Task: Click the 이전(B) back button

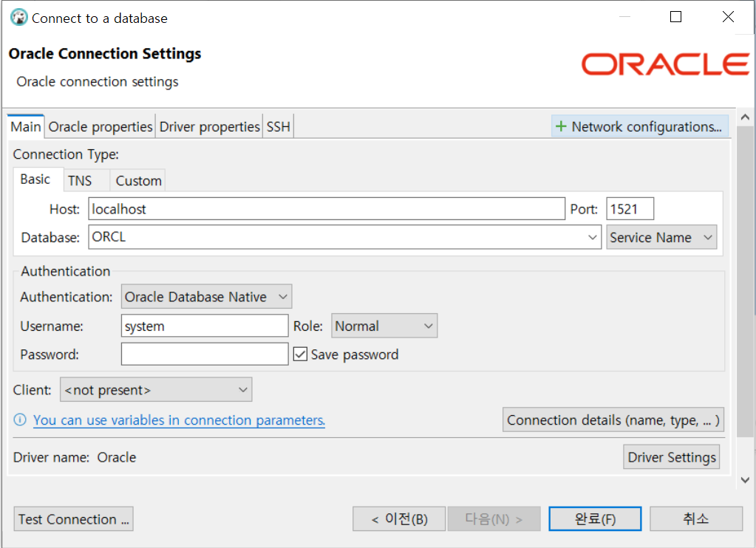Action: click(399, 519)
